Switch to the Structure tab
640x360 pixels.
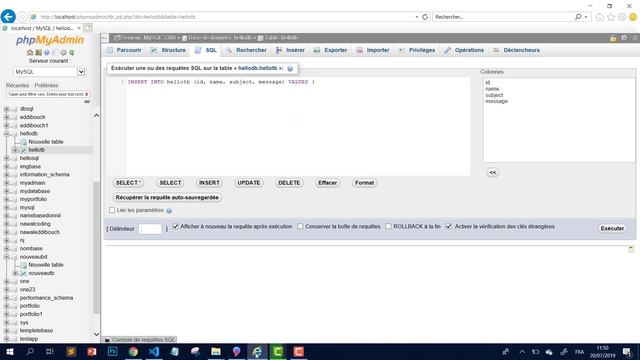coord(168,50)
